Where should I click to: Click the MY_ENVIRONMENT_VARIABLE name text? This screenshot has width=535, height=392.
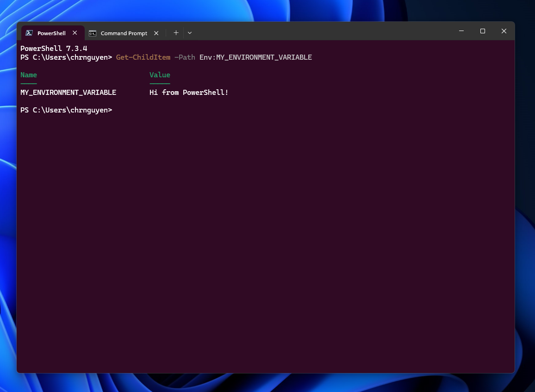coord(68,92)
